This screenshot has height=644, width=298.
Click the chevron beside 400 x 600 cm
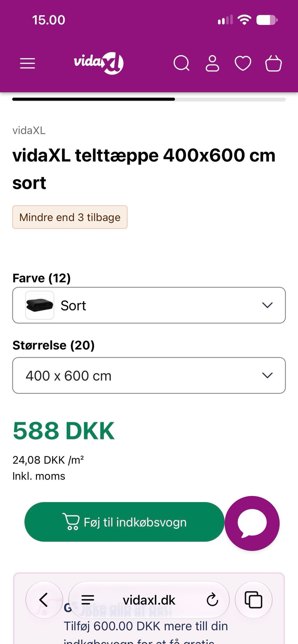pos(267,375)
